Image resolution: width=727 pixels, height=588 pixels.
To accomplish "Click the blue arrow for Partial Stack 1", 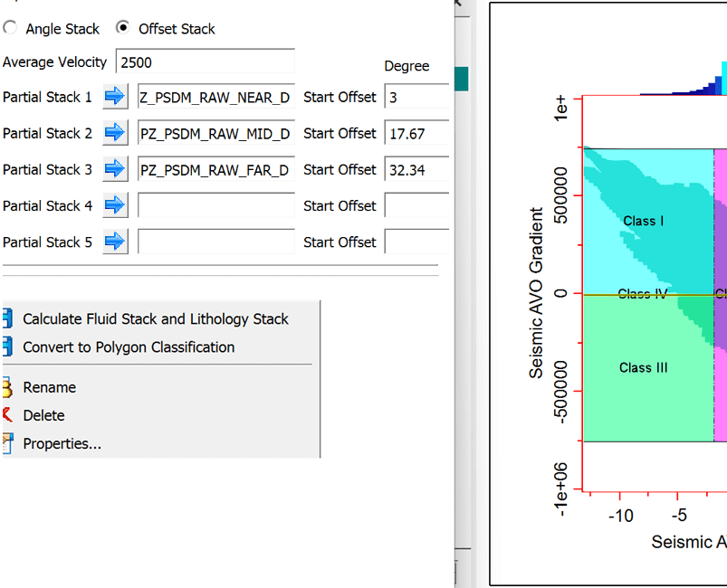I will [x=115, y=97].
